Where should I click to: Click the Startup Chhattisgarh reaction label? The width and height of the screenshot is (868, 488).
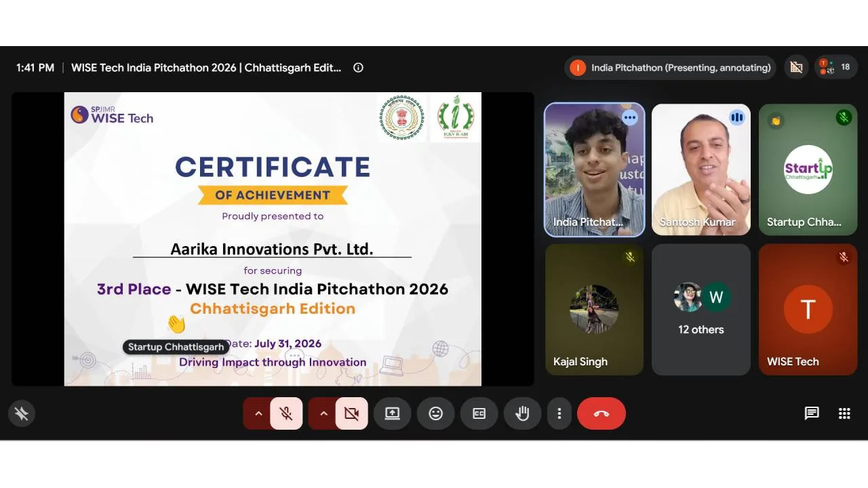coord(176,347)
